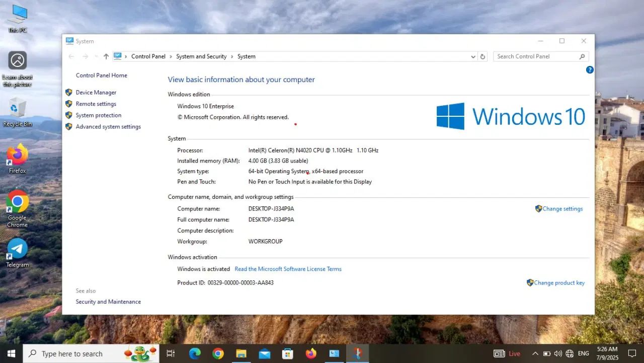Launch Chrome from the taskbar
644x363 pixels.
218,353
